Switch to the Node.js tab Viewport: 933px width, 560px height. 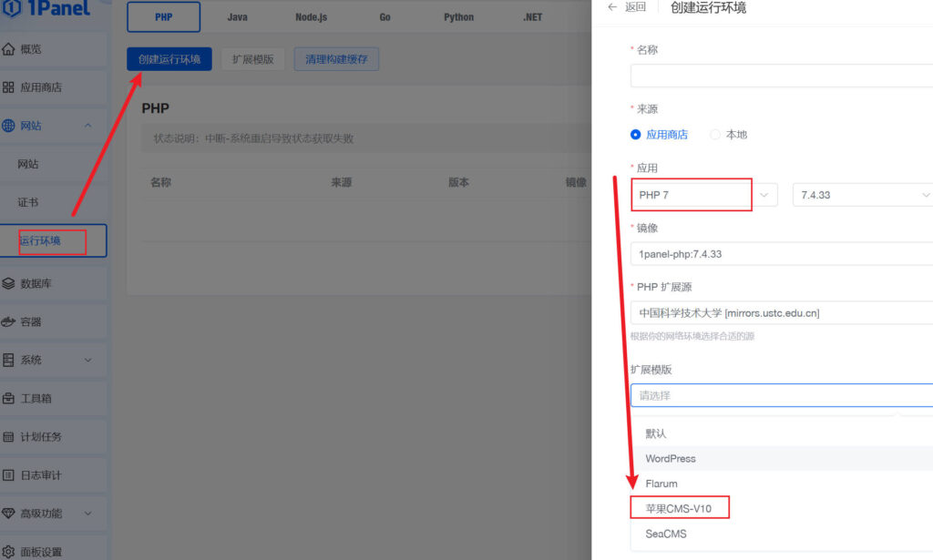tap(313, 17)
